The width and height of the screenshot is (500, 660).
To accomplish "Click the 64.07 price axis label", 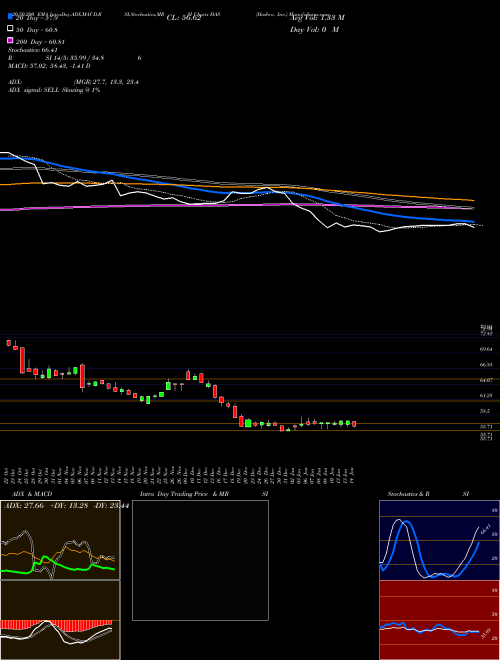I will [486, 380].
